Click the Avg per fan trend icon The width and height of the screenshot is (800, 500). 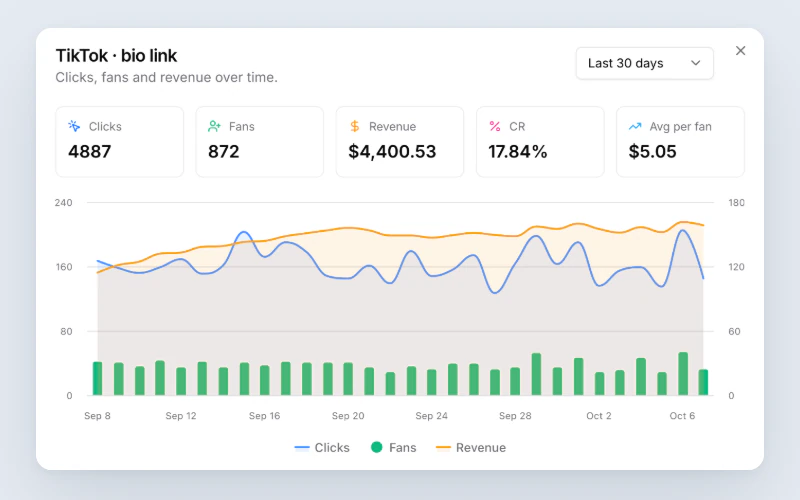click(635, 126)
